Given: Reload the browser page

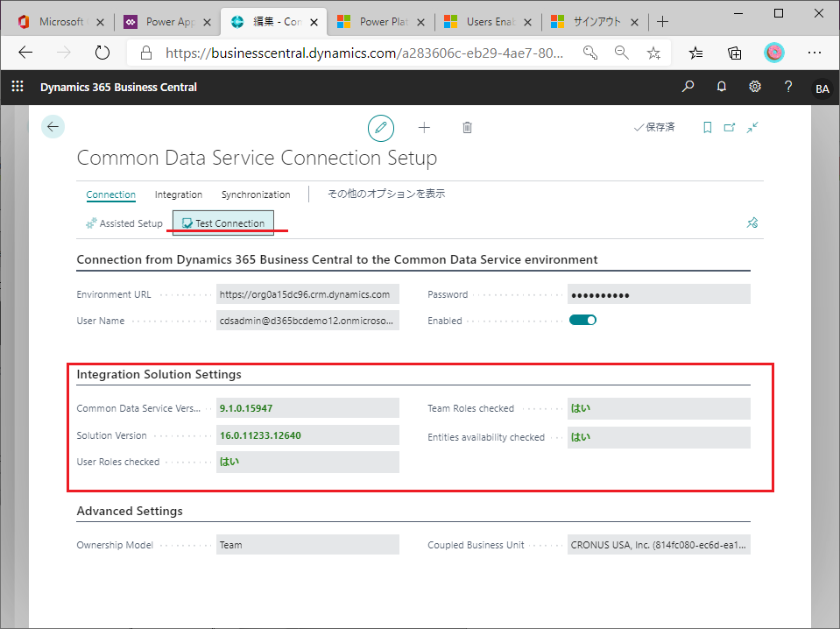Looking at the screenshot, I should pos(102,53).
